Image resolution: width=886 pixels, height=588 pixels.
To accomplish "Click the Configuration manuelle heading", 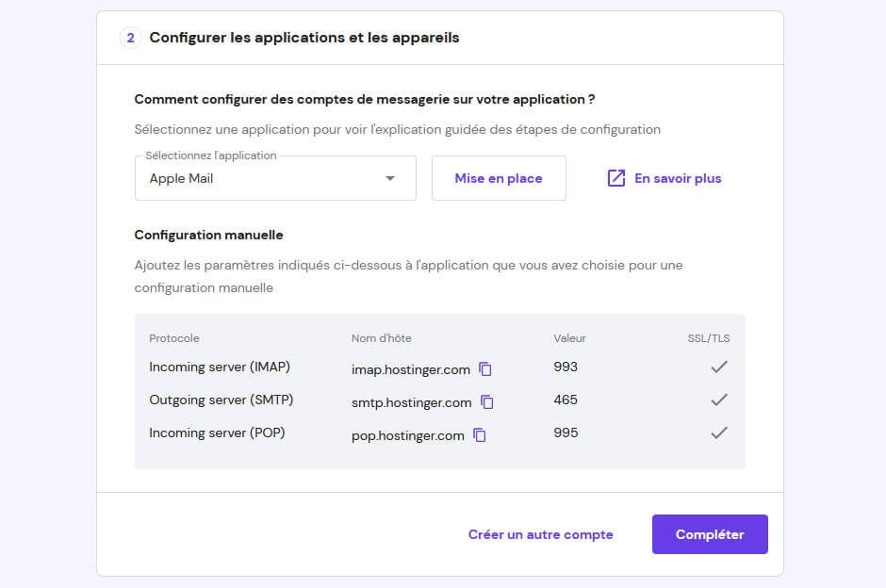I will click(208, 235).
